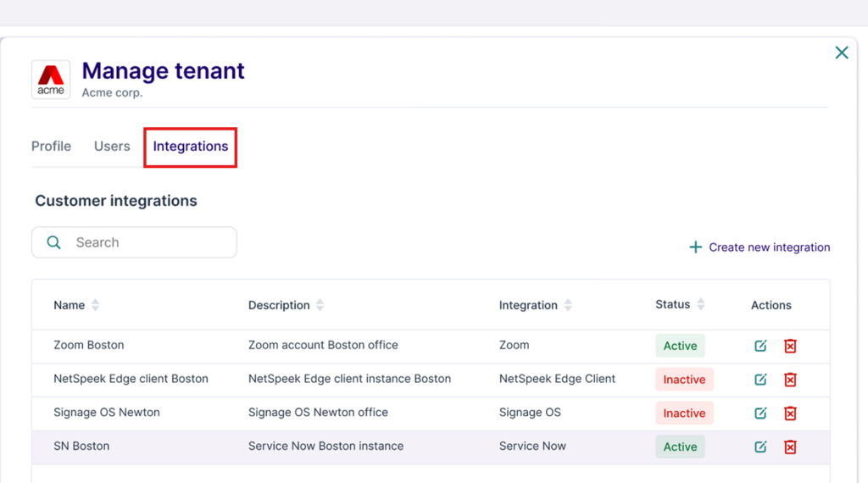Screen dimensions: 868x483
Task: Sort table by Name column
Action: pos(95,305)
